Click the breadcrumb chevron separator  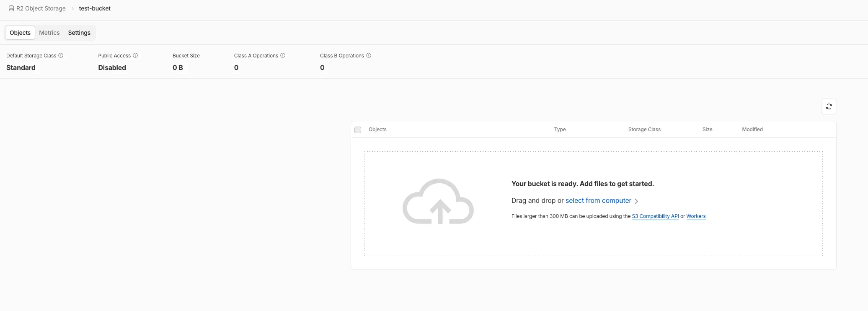tap(72, 8)
